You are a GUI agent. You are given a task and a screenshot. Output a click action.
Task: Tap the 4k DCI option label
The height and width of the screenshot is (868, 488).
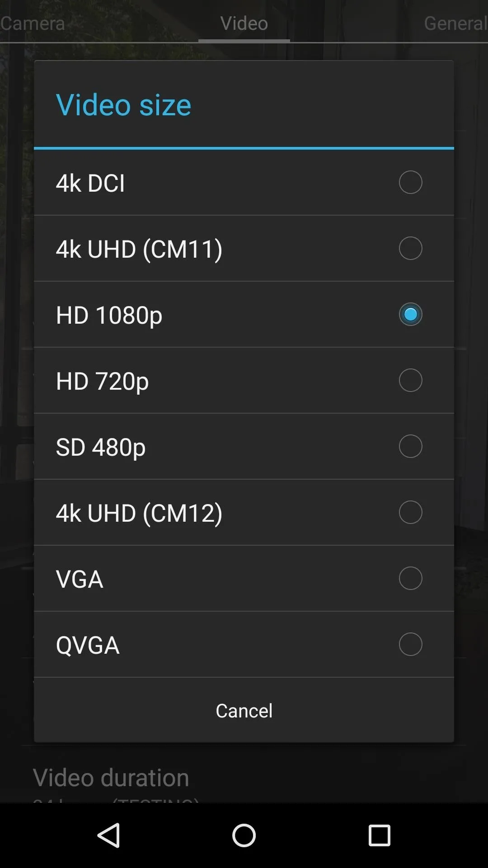[x=90, y=183]
